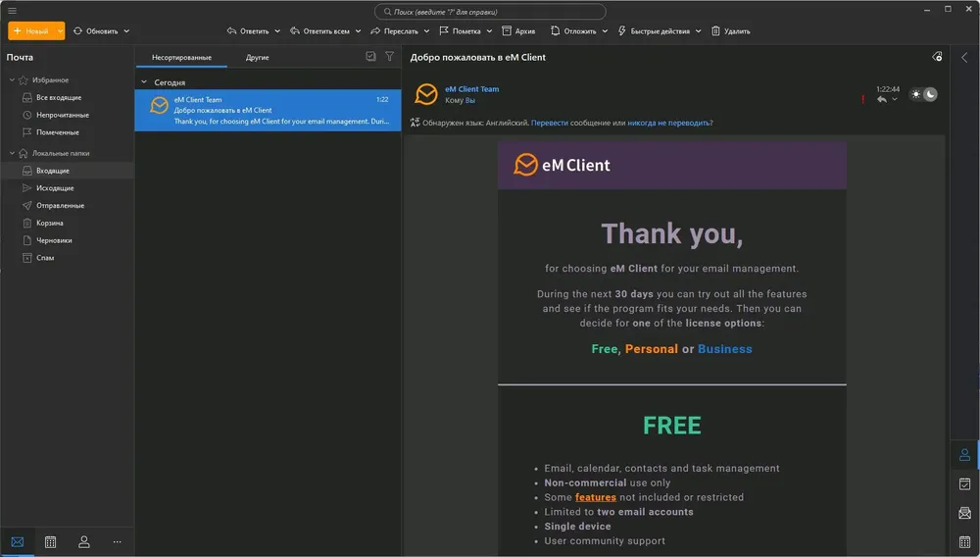This screenshot has width=980, height=557.
Task: Click the tags icon in message header
Action: [937, 57]
